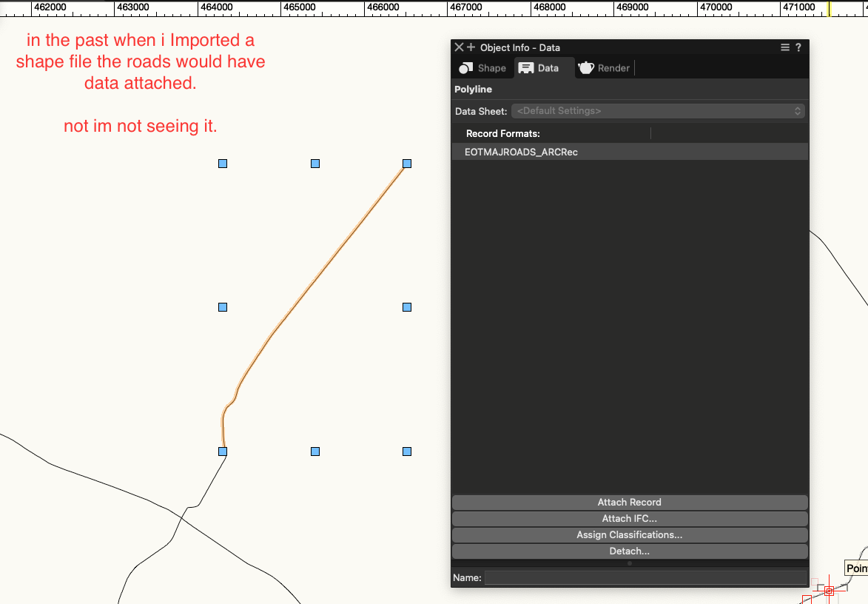This screenshot has width=868, height=604.
Task: Click the Attach IFC... button
Action: [x=629, y=519]
